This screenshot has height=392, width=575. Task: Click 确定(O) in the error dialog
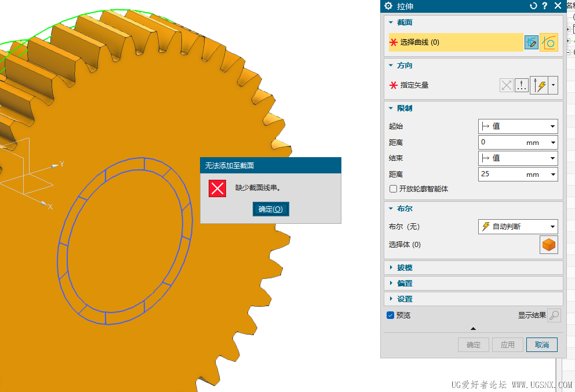tap(271, 209)
